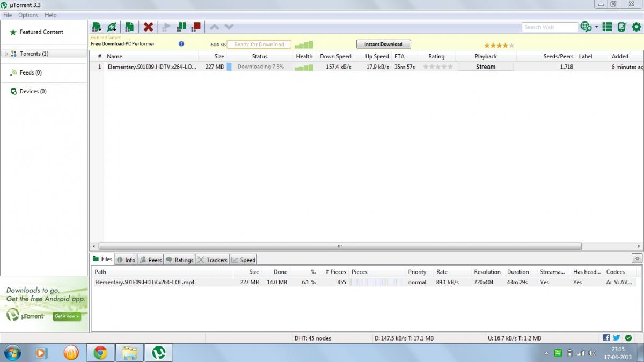Sort by the Seeds/Peers column header
644x362 pixels.
tap(546, 56)
